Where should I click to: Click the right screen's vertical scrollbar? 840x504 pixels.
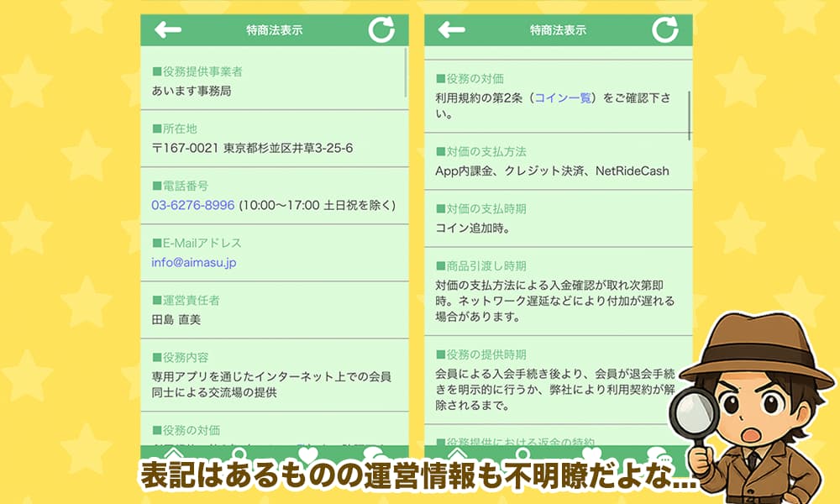[690, 115]
